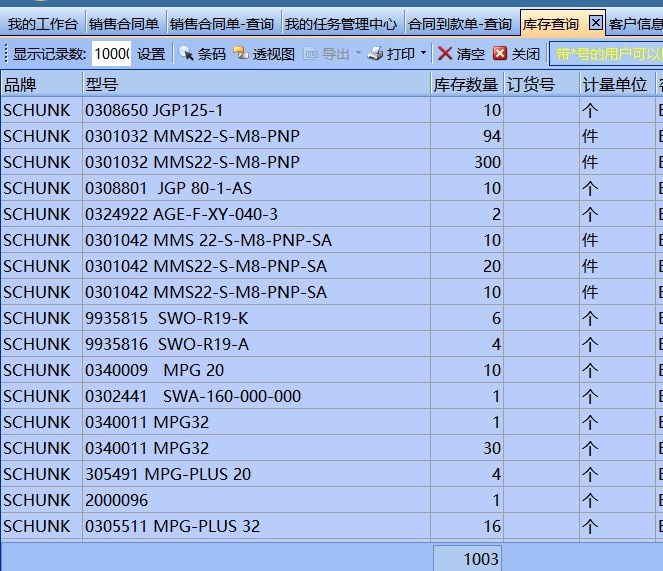Select the row 0305511 MPG-PLUS 32

(332, 526)
